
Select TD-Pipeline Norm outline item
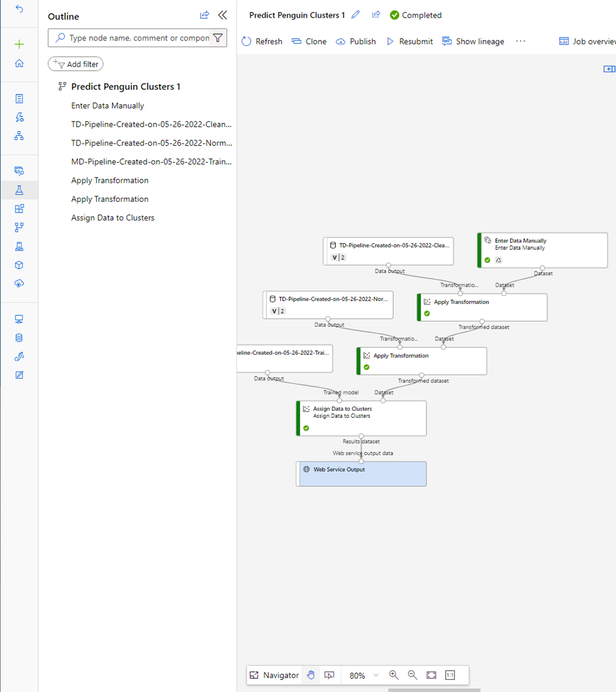pyautogui.click(x=152, y=143)
